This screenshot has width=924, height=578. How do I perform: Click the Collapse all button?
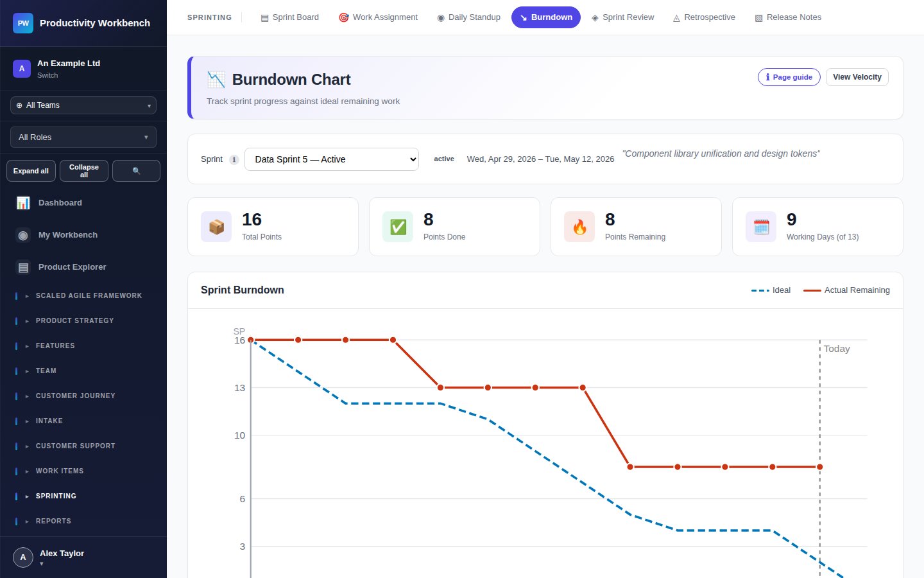tap(84, 171)
